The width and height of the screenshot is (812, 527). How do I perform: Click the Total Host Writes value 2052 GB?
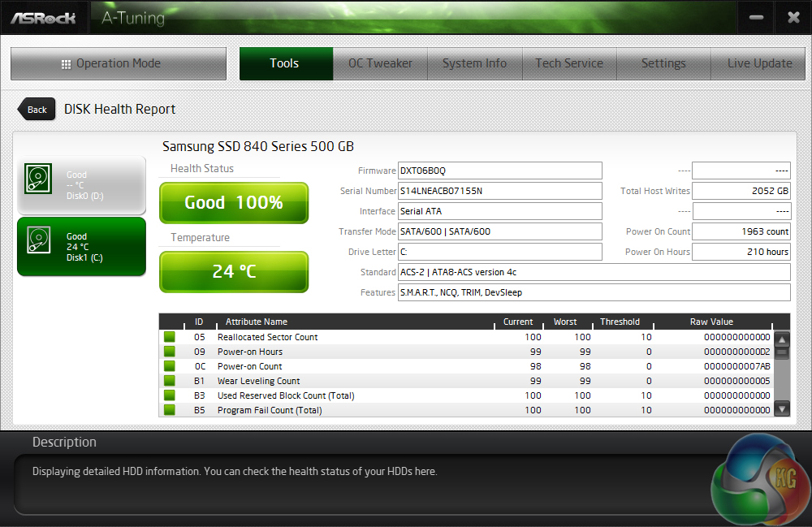pos(741,191)
